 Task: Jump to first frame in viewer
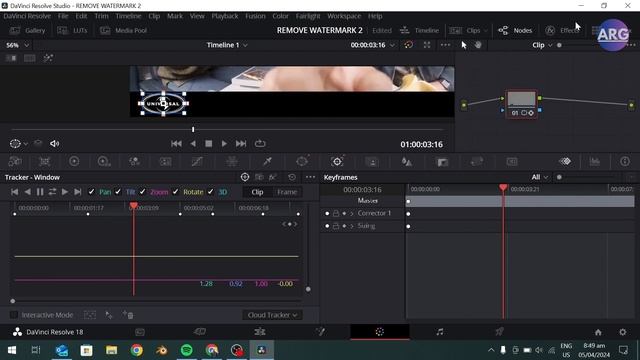click(x=176, y=144)
